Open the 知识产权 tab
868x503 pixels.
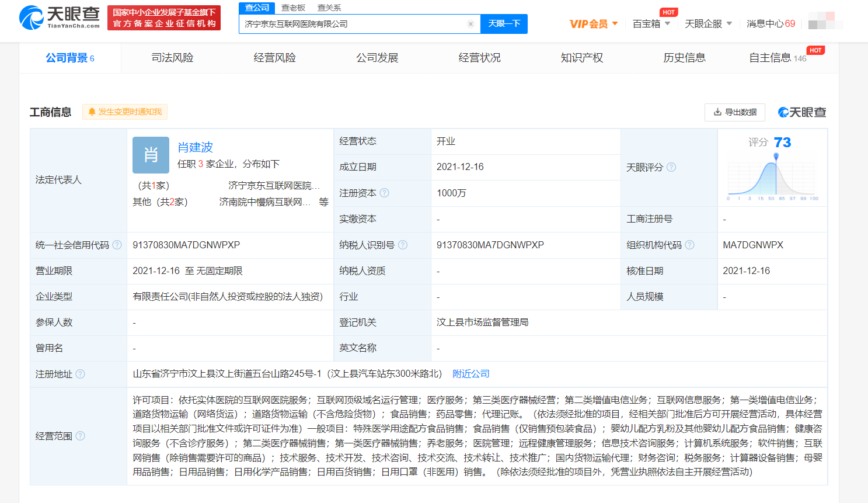click(581, 58)
